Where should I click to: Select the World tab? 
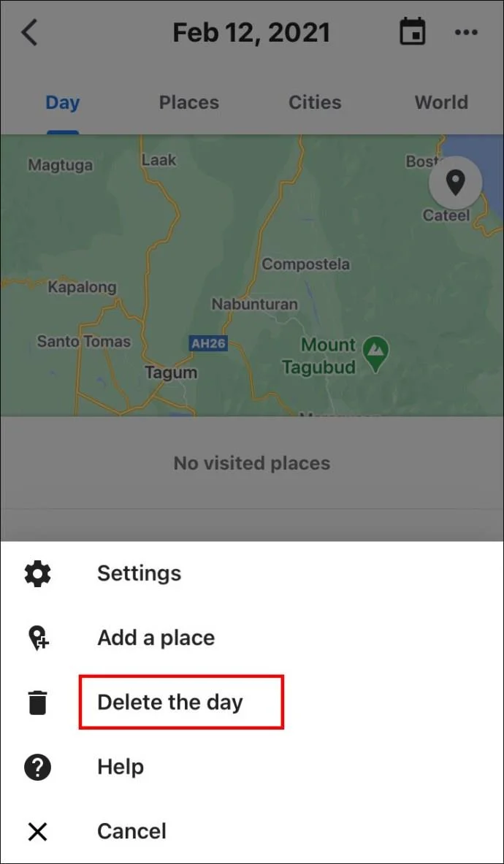coord(441,102)
